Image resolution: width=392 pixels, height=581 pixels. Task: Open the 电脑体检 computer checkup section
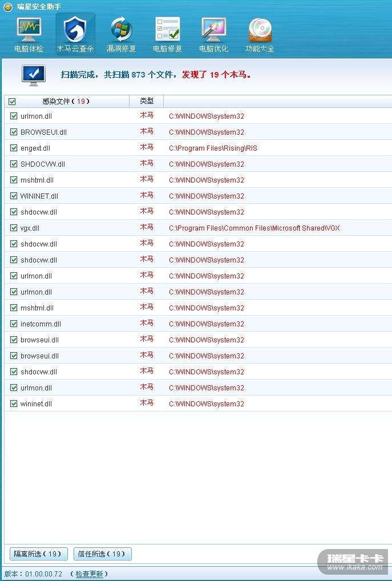click(x=29, y=34)
